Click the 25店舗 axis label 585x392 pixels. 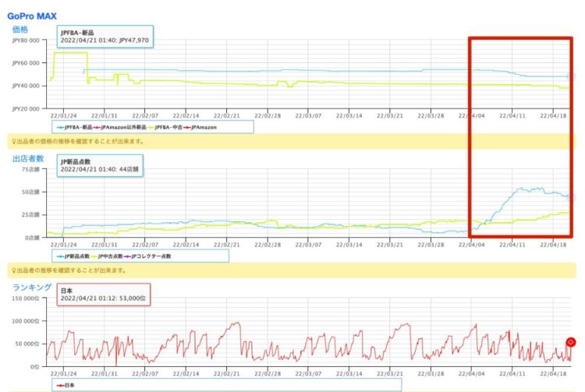(x=30, y=214)
